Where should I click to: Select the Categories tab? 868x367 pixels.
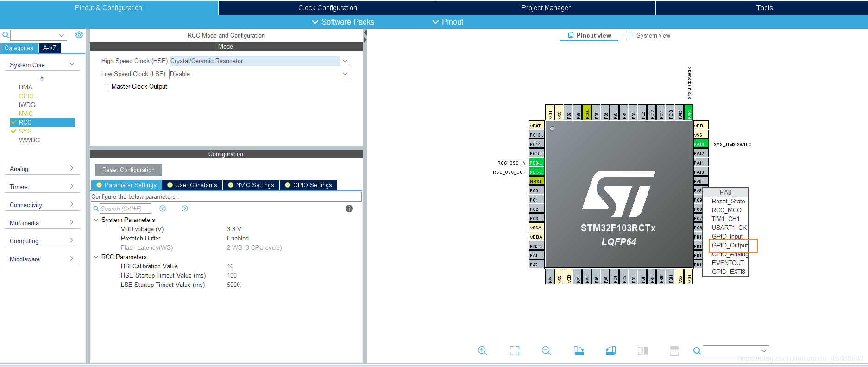(19, 48)
